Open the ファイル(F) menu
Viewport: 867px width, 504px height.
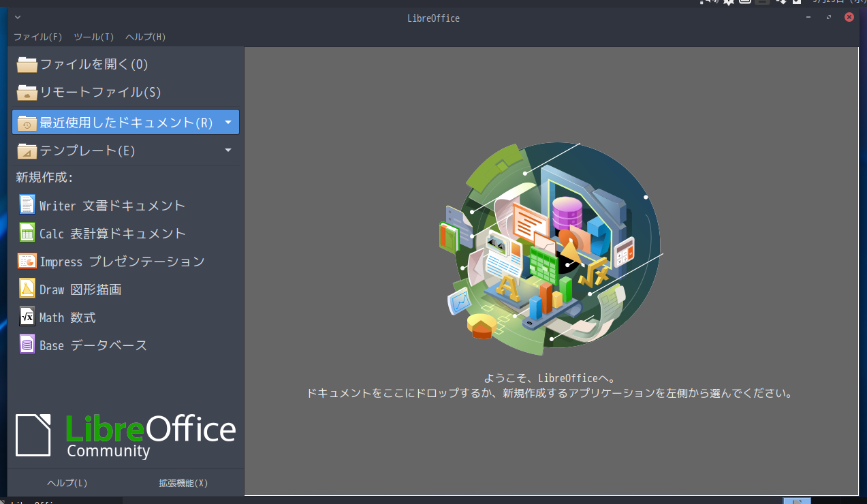(38, 37)
